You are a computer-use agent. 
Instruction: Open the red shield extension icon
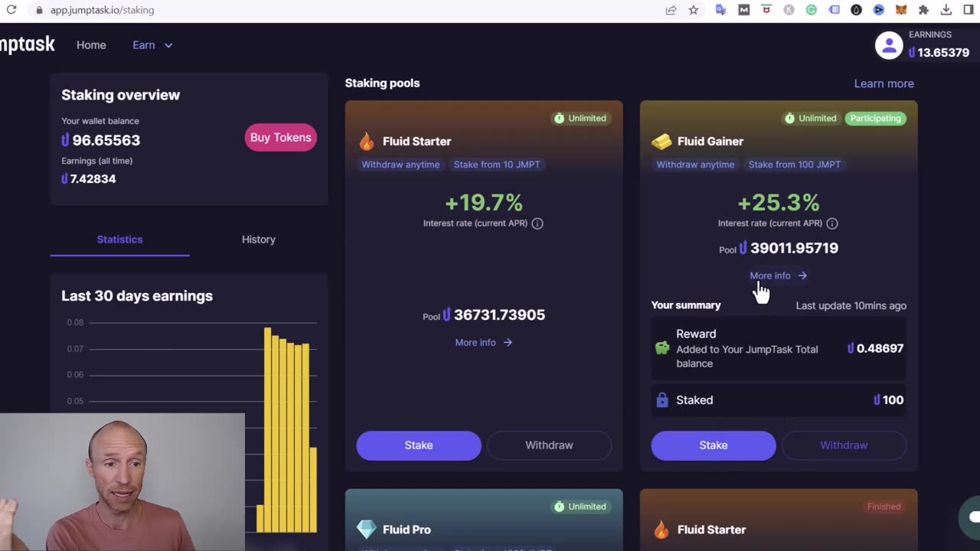pyautogui.click(x=766, y=10)
